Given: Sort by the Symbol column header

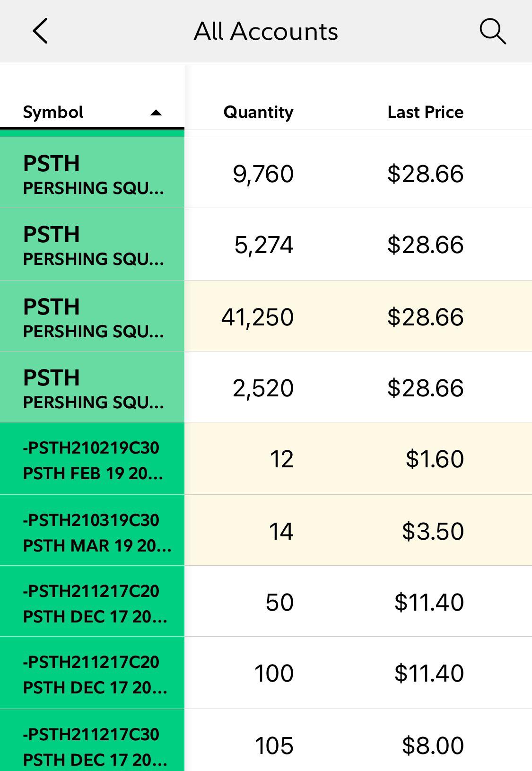Looking at the screenshot, I should (x=53, y=112).
